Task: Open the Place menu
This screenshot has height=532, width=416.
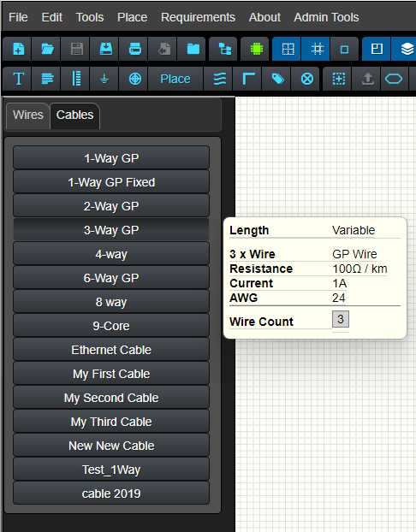Action: pyautogui.click(x=132, y=17)
